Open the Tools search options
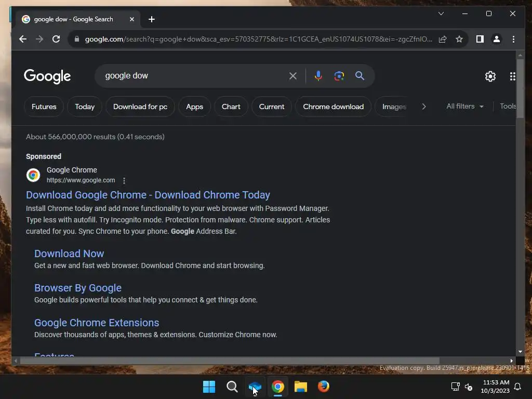532x399 pixels. [508, 106]
